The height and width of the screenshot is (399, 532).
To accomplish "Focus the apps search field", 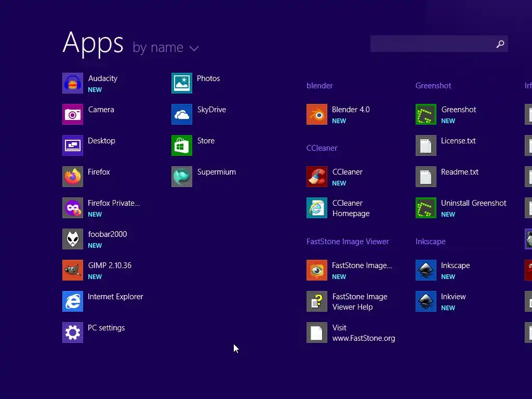I will click(x=439, y=44).
